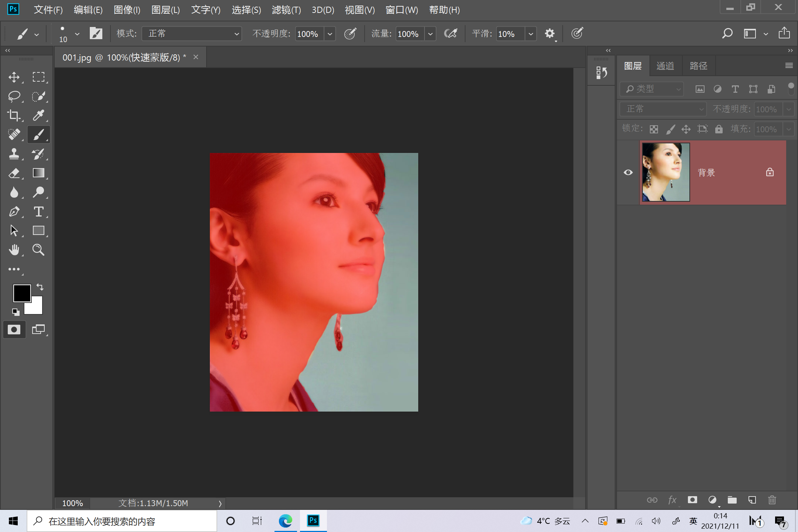Toggle pressure for opacity button

350,34
